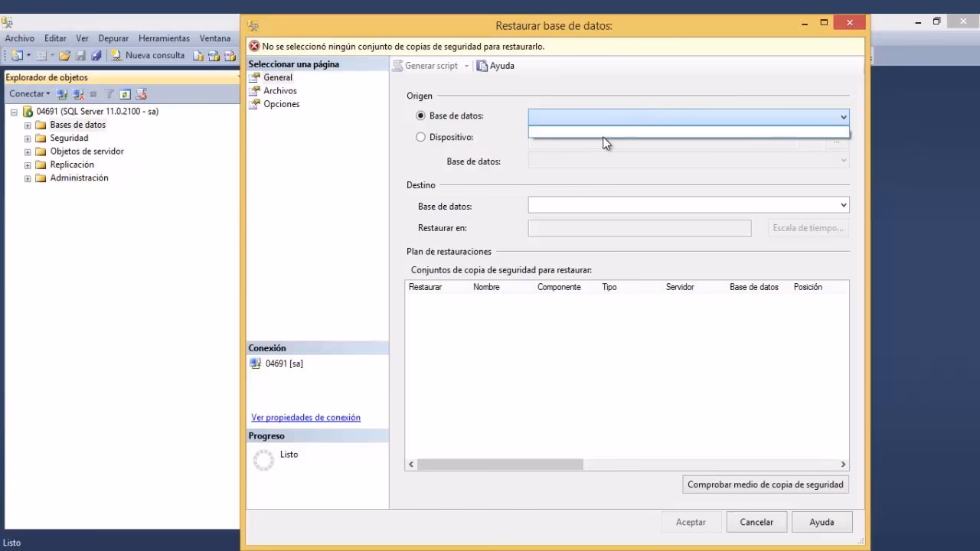Click Comprobar medio de copia de seguridad
The height and width of the screenshot is (551, 980).
[766, 484]
